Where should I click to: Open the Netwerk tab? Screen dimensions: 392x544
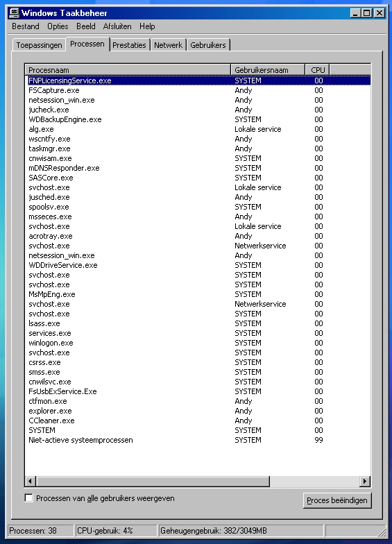pos(168,45)
